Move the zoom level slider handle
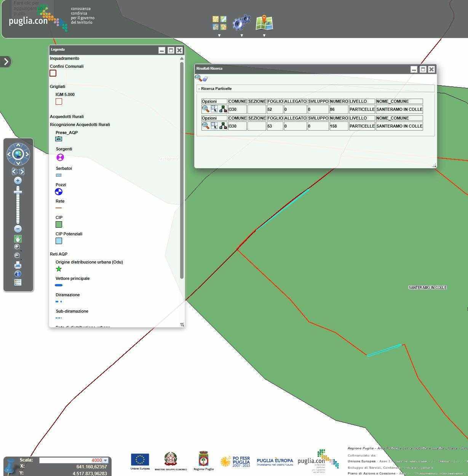 pyautogui.click(x=18, y=192)
